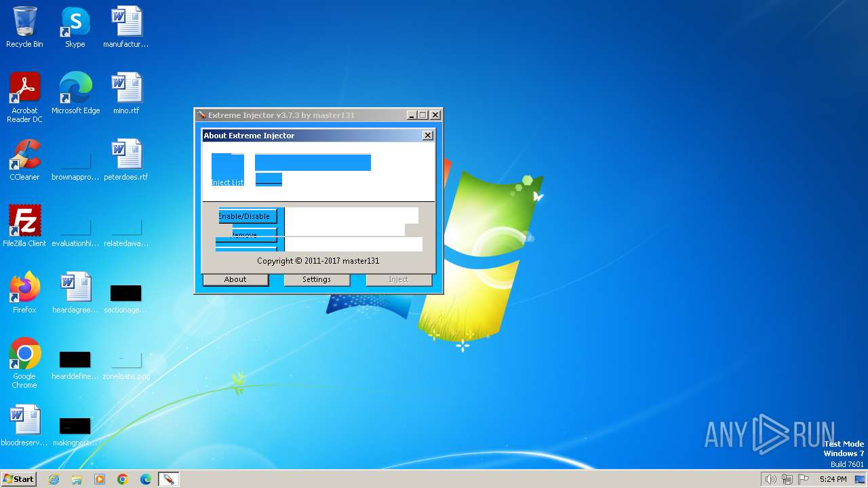868x488 pixels.
Task: Open the network tray icon
Action: (x=787, y=479)
